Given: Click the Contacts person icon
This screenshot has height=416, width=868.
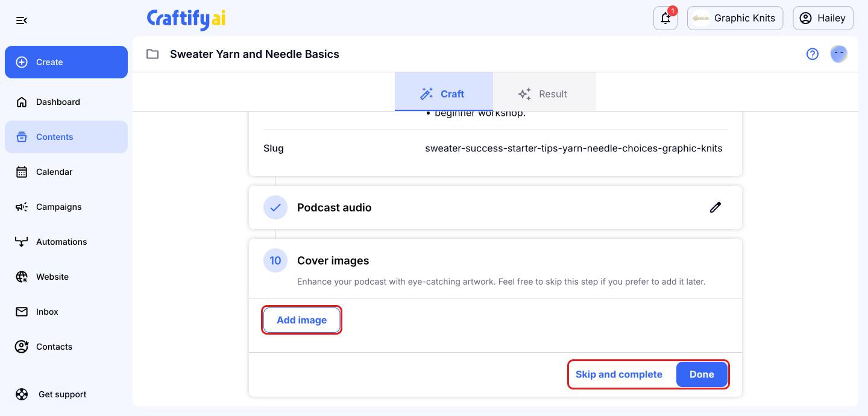Looking at the screenshot, I should (x=22, y=347).
